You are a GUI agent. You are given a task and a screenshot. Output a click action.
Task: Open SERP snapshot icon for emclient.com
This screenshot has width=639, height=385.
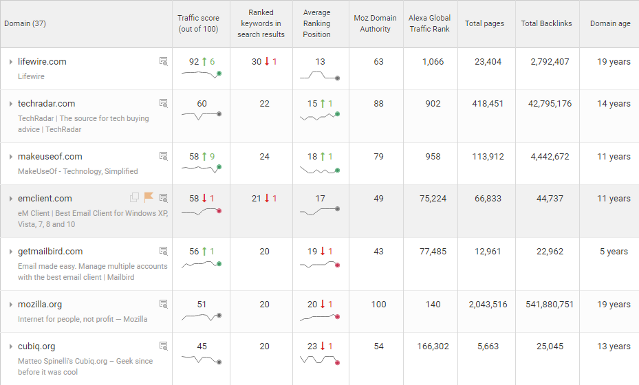pyautogui.click(x=163, y=198)
